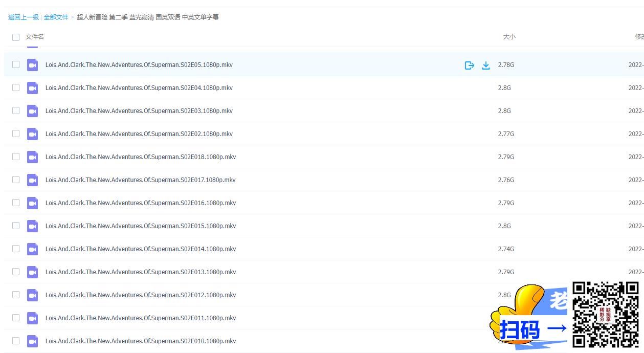Click the video file icon for S02E04

coord(33,88)
